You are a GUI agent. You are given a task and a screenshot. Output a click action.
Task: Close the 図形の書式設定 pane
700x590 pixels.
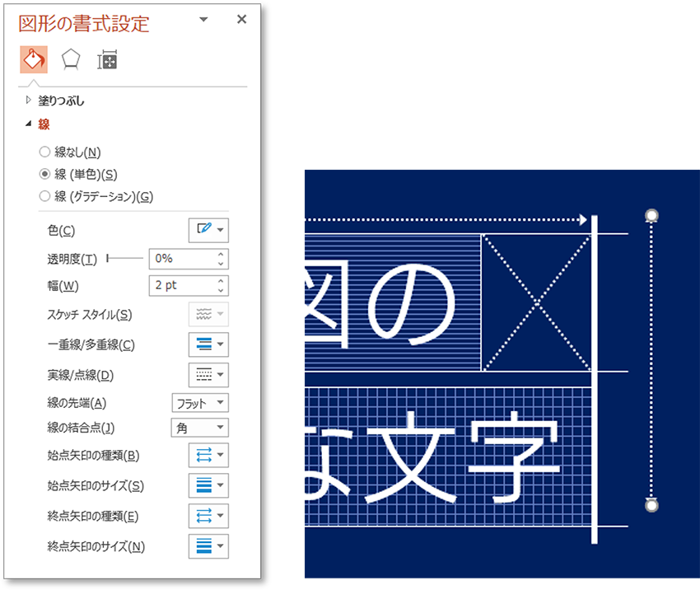[x=241, y=19]
